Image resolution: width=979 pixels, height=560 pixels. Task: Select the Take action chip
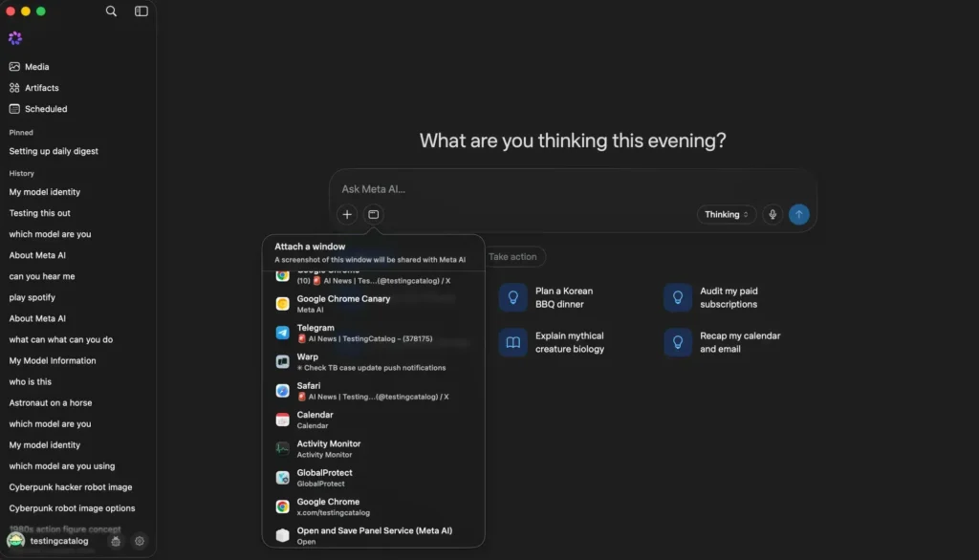pyautogui.click(x=512, y=257)
